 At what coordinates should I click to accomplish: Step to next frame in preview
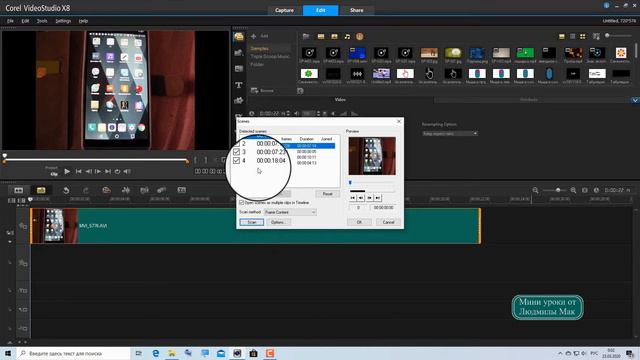(98, 171)
